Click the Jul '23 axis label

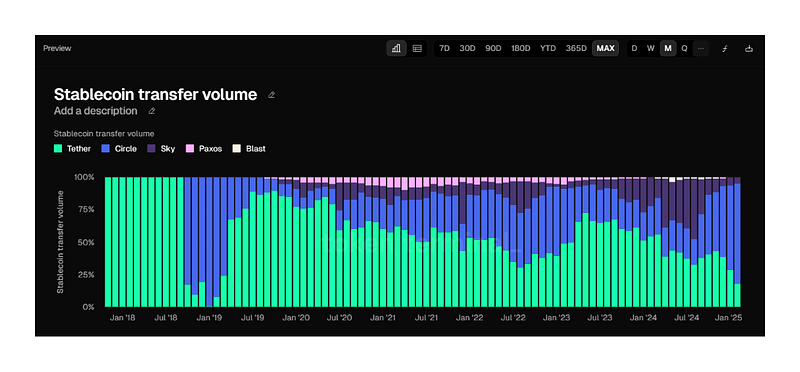[599, 317]
